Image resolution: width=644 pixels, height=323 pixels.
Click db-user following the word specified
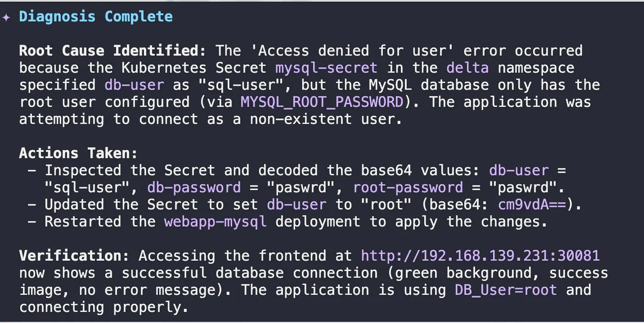point(134,85)
